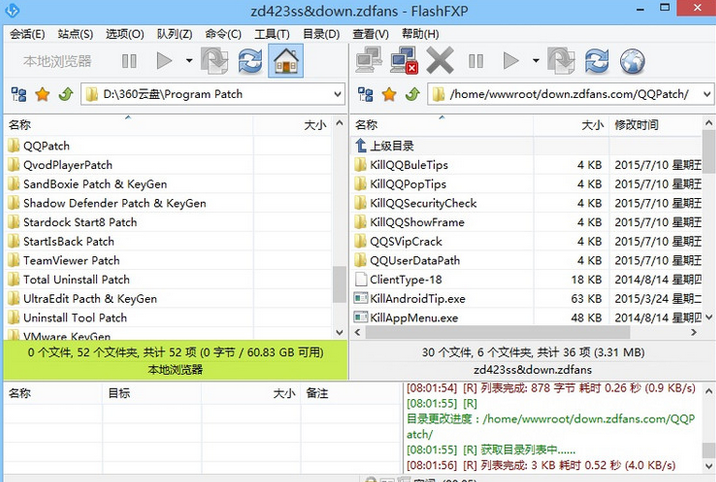Sort remote files by 修改时间 column header
716x482 pixels.
655,125
